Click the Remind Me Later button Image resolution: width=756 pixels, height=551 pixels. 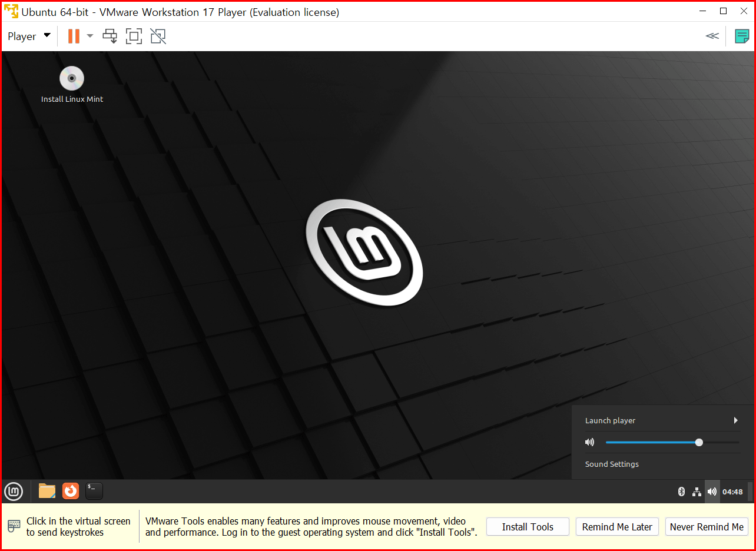click(617, 527)
